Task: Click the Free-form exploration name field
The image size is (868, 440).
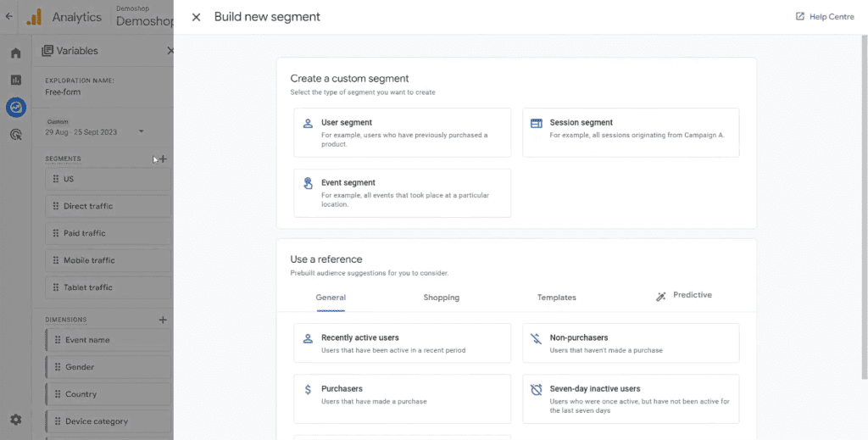Action: (x=63, y=92)
